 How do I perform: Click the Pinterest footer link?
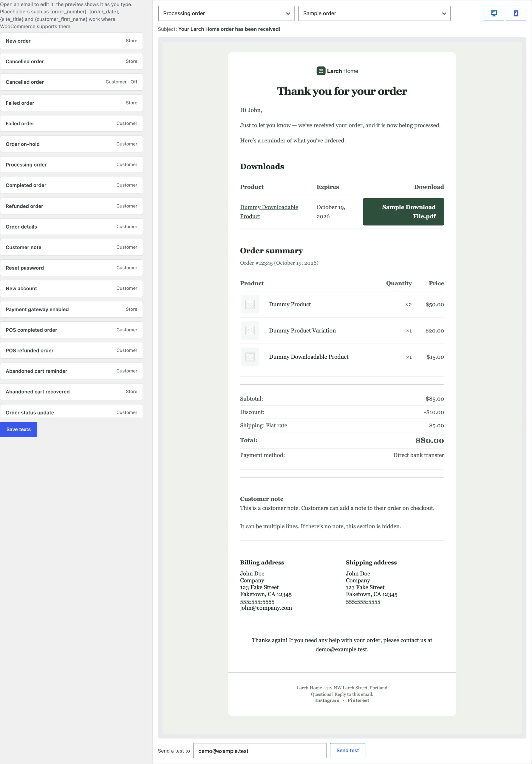coord(358,700)
